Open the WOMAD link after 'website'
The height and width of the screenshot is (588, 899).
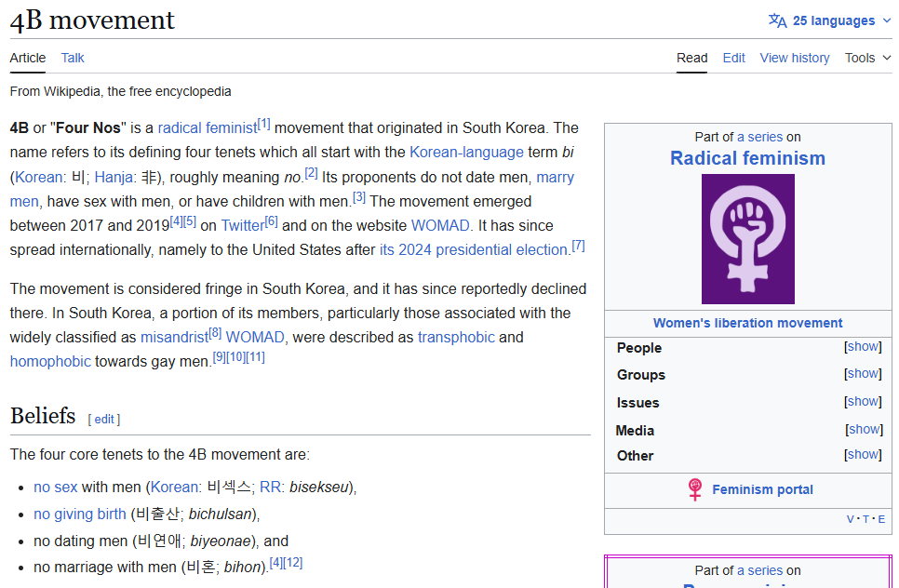pos(440,226)
